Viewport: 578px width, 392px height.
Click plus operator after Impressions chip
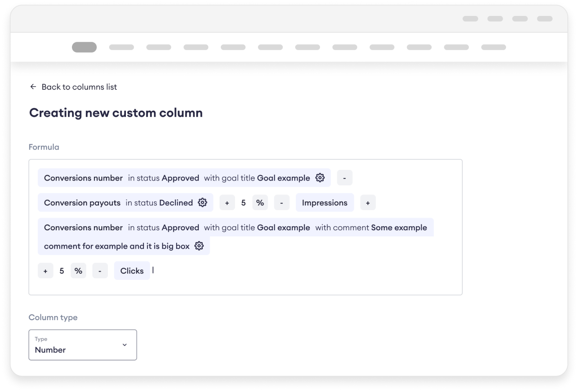[368, 203]
